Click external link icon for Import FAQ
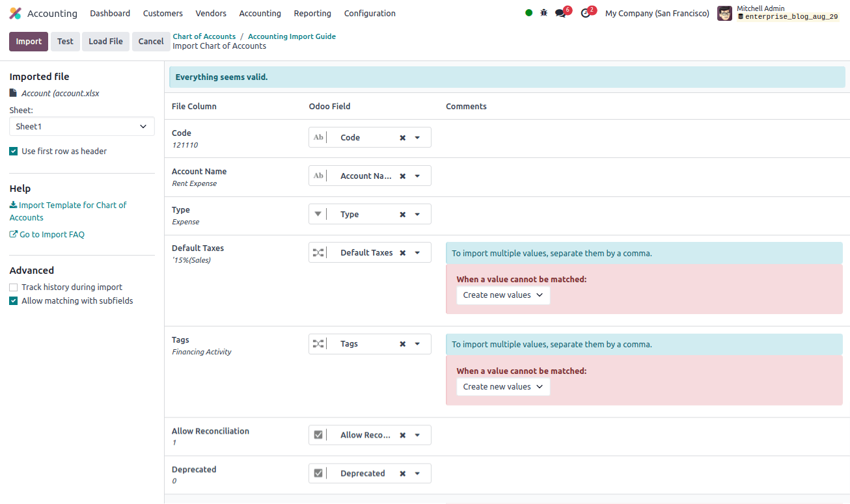 pos(13,234)
